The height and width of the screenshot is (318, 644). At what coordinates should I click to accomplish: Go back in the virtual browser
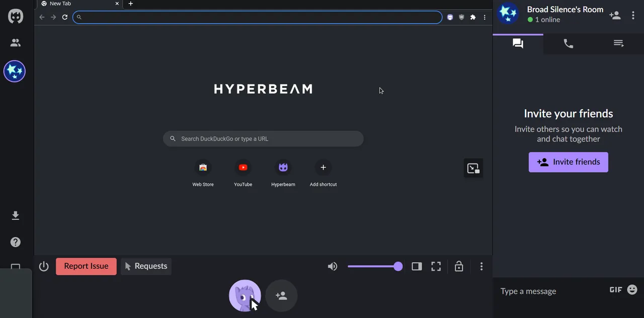pos(42,17)
